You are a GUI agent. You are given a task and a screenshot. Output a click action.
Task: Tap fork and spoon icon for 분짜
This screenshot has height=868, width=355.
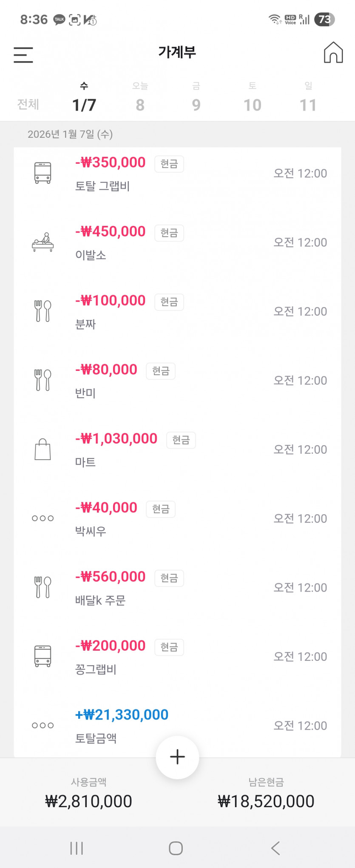click(x=43, y=311)
